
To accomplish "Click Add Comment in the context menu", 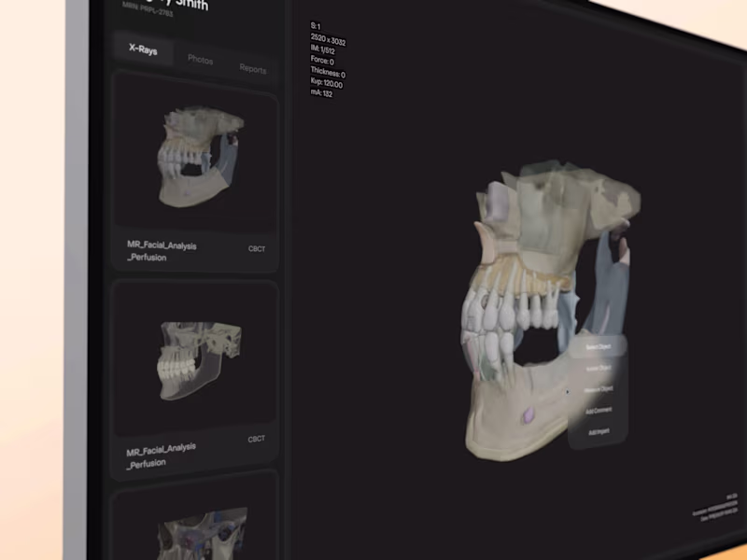I will pyautogui.click(x=599, y=409).
